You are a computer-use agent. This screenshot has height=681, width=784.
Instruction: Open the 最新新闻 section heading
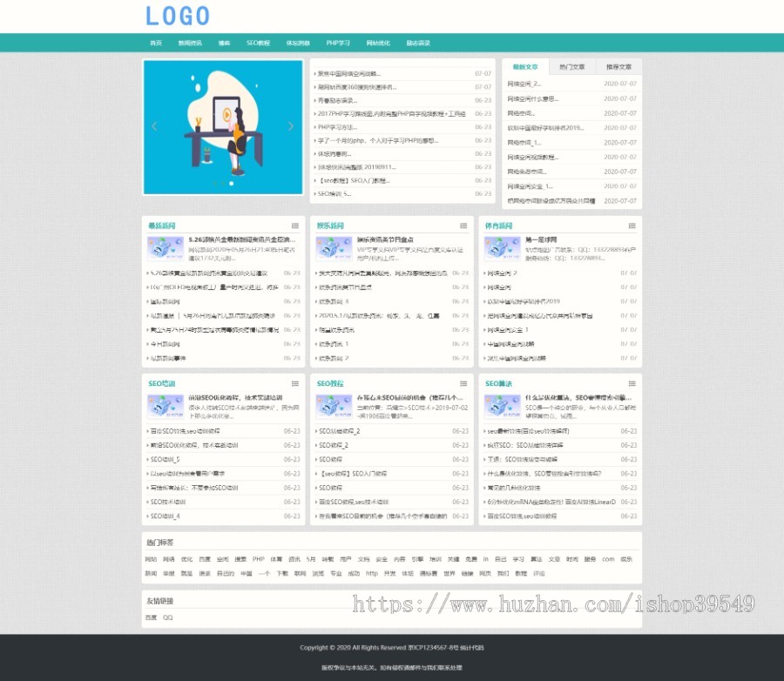click(161, 226)
